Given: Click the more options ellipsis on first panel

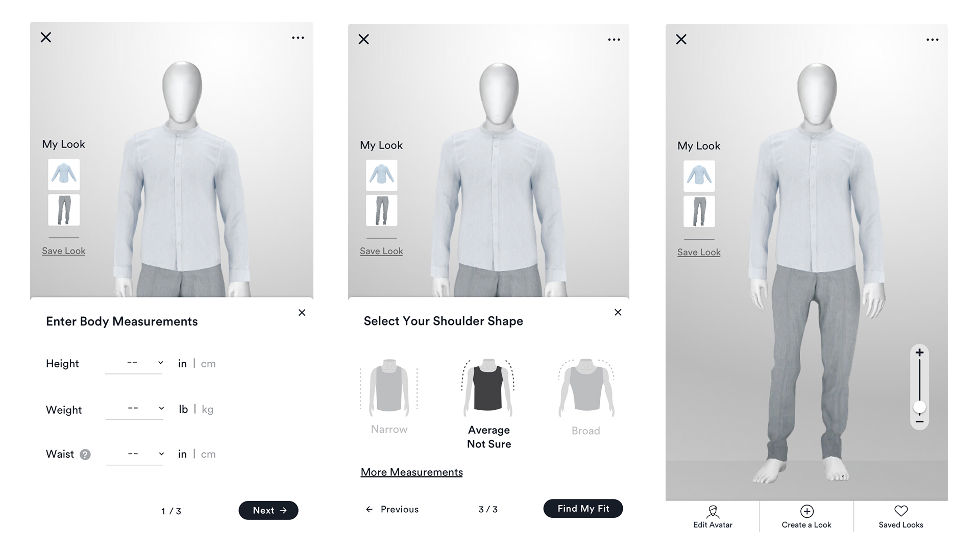Looking at the screenshot, I should click(x=300, y=37).
